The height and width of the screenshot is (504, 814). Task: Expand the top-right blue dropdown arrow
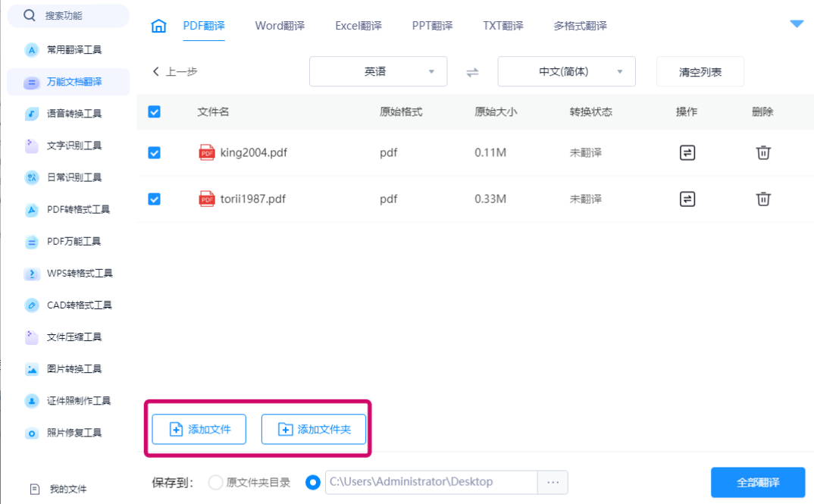click(x=797, y=24)
